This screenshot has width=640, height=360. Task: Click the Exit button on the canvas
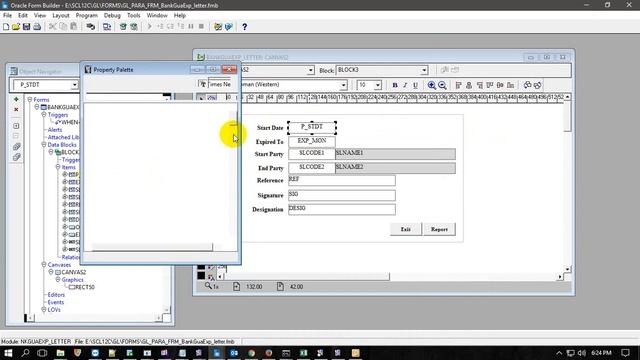[x=406, y=229]
